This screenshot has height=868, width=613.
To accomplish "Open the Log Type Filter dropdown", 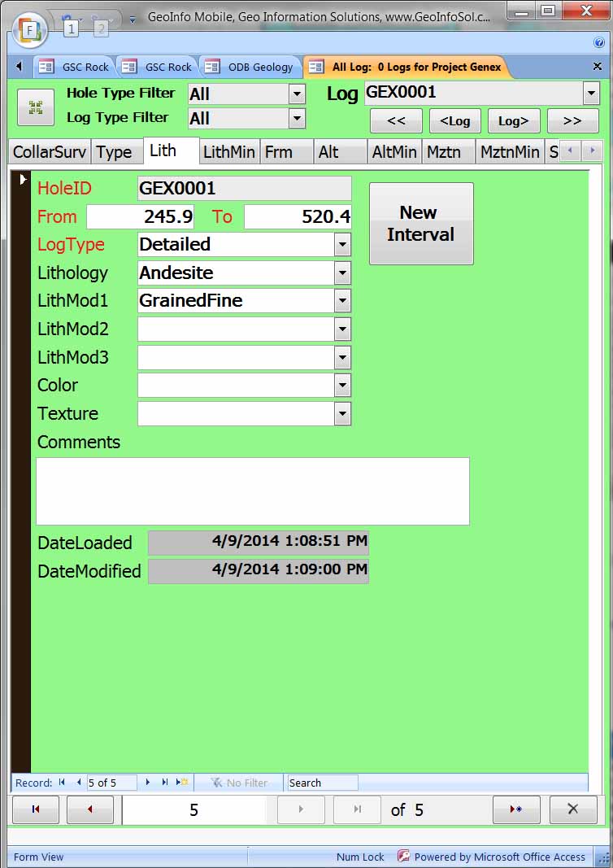I will (297, 119).
